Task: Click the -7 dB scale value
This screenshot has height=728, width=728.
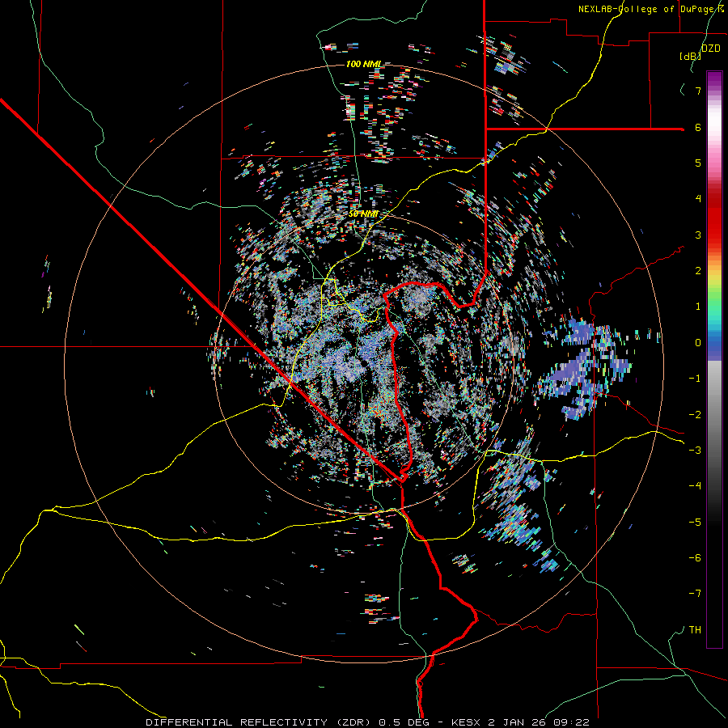Action: pos(695,594)
